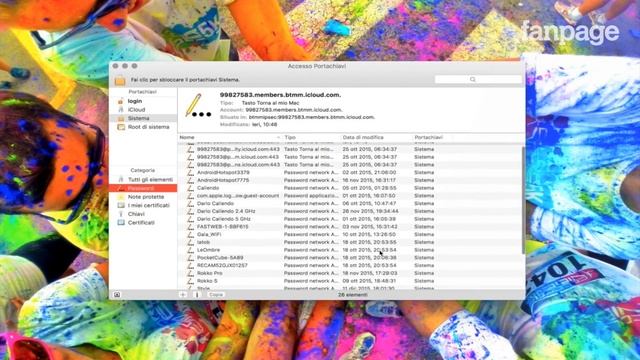Click the Chiavi key icon
Screen dimensions: 640x360
pyautogui.click(x=121, y=214)
